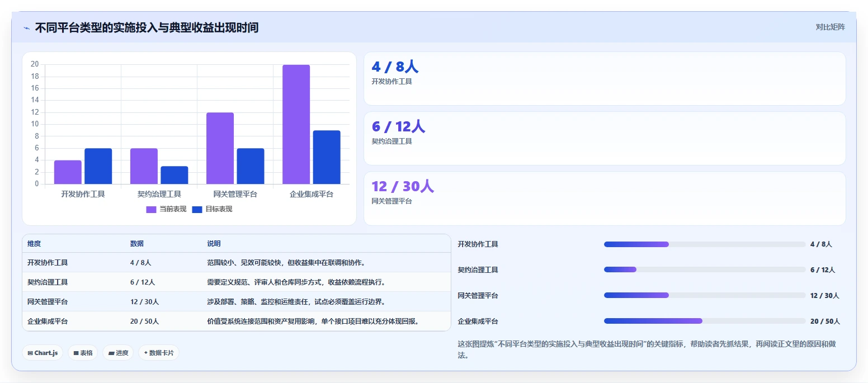The width and height of the screenshot is (868, 383).
Task: Click the blue 开发协作工具 bar in the chart
Action: click(x=98, y=166)
